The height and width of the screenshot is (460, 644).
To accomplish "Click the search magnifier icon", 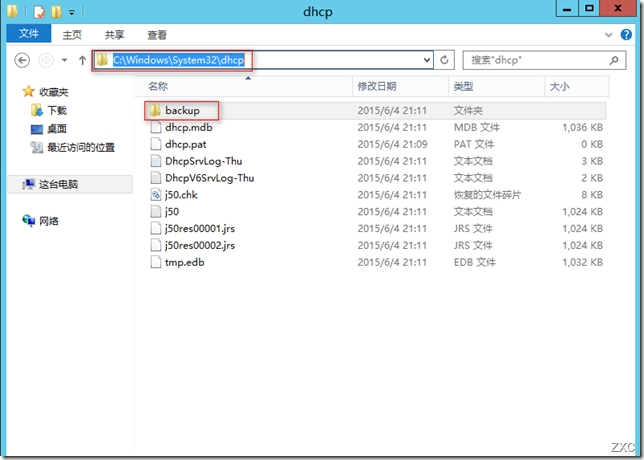I will (614, 60).
